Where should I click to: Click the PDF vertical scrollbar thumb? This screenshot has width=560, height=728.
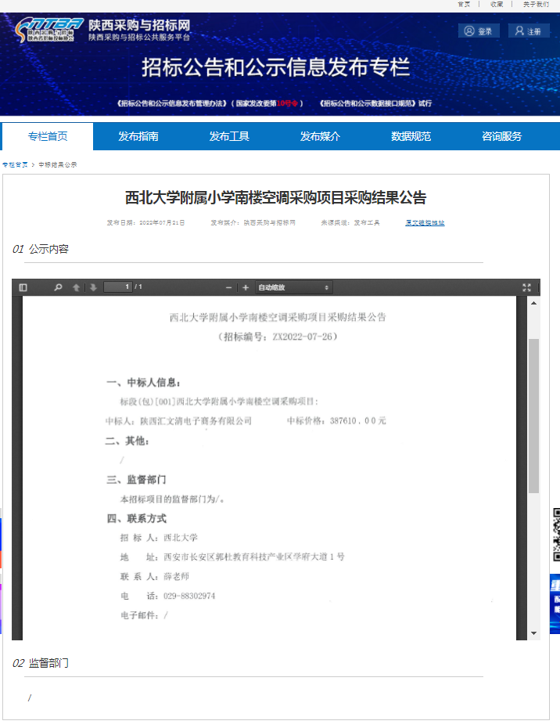(533, 415)
